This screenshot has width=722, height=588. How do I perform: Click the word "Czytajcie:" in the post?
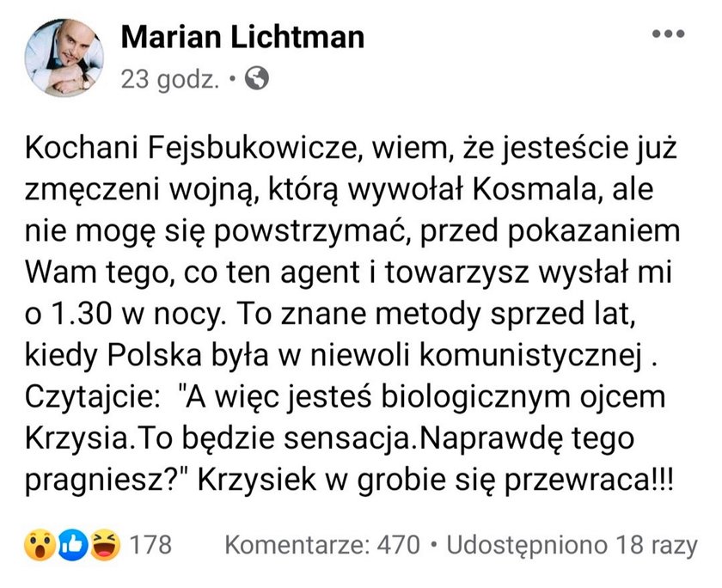[x=88, y=398]
